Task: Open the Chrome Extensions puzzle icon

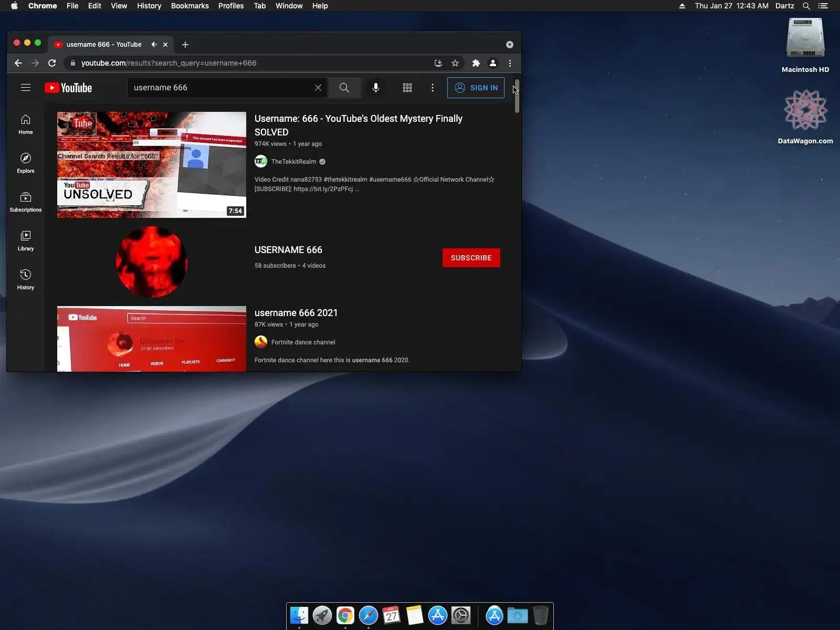Action: coord(476,63)
